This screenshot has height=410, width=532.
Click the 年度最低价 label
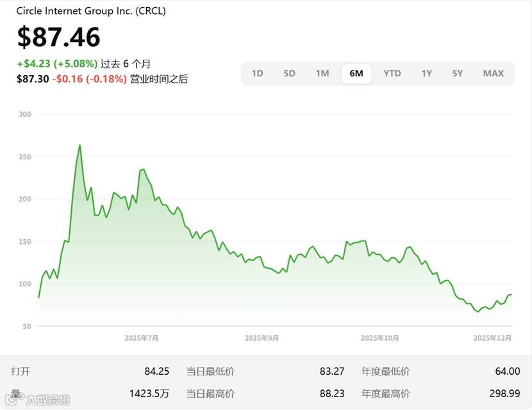385,372
